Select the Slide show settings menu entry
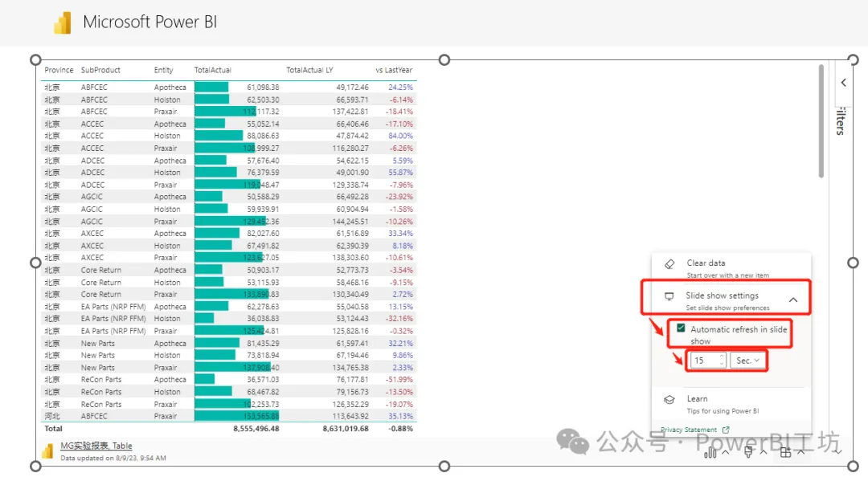The height and width of the screenshot is (477, 868). 731,300
